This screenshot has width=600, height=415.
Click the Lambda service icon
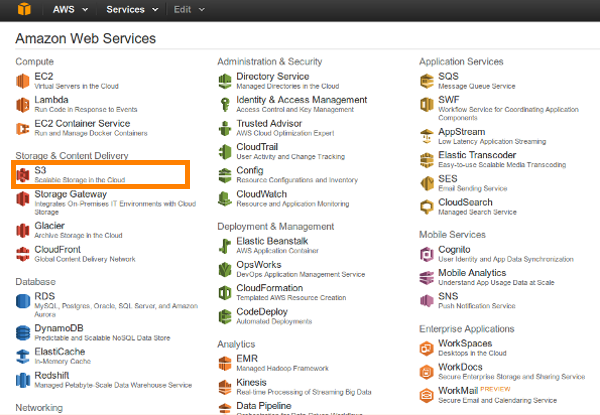coord(23,105)
